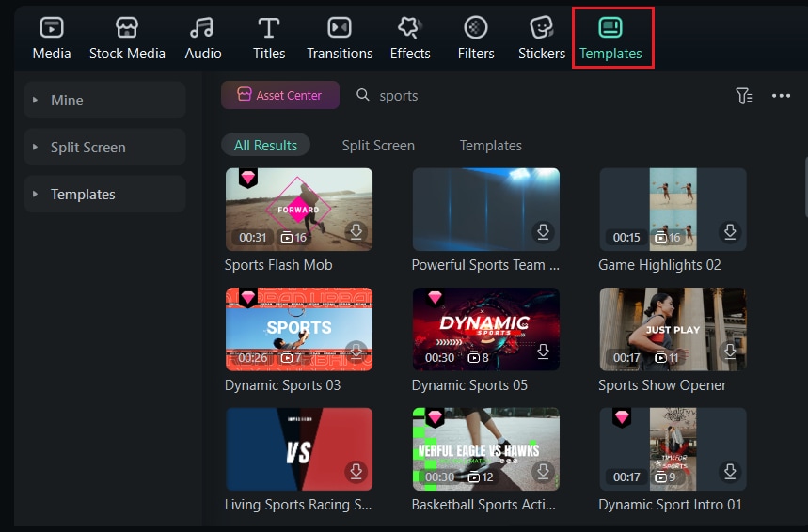This screenshot has height=532, width=808.
Task: Open the Stock Media library icon
Action: point(127,28)
